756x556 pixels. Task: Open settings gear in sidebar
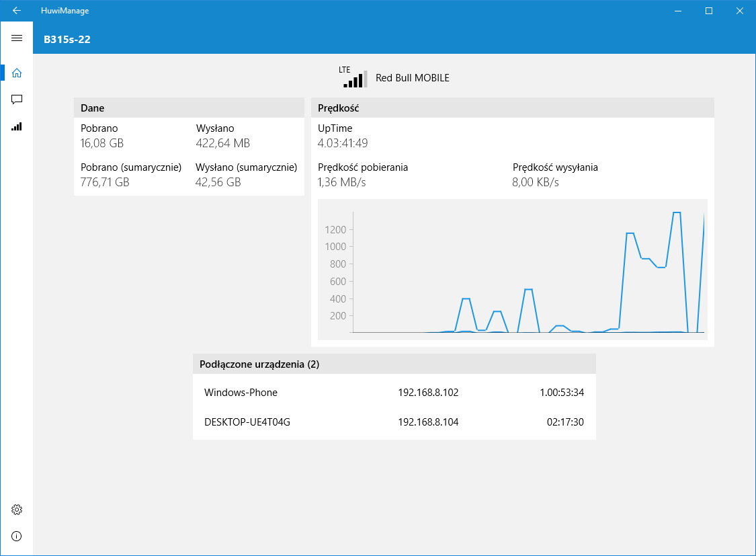click(16, 510)
